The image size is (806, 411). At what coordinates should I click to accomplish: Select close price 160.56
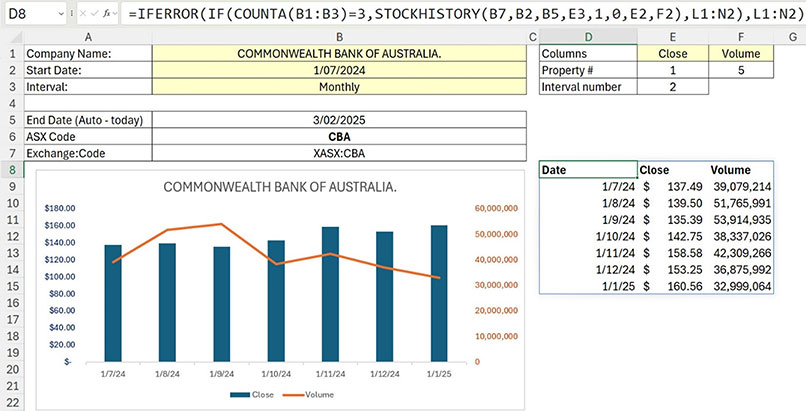coord(673,286)
